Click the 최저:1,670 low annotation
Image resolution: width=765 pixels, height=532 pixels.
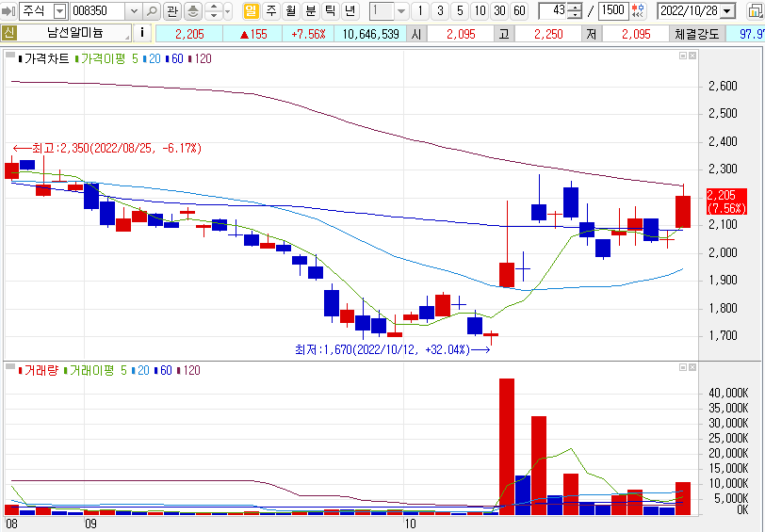point(392,349)
